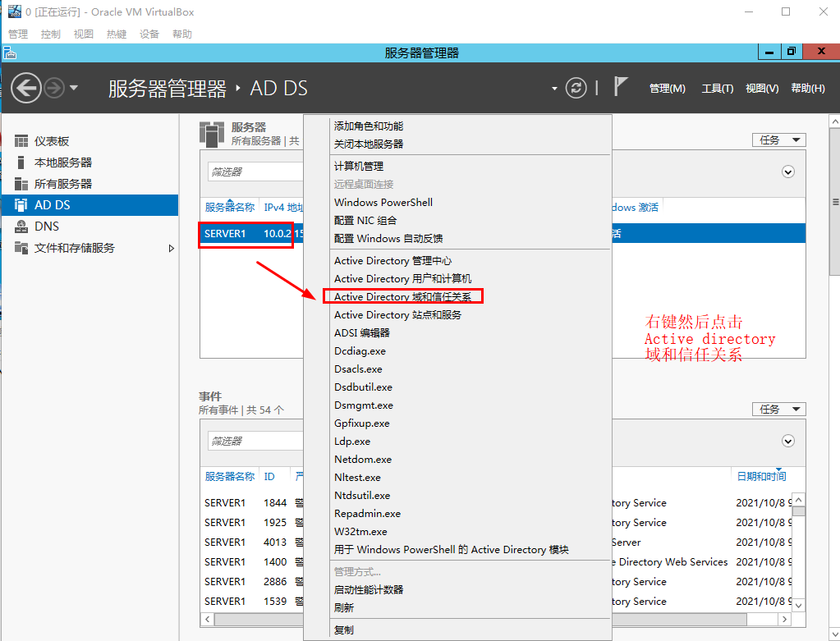Sort by IPv4 地址 column header

coord(283,208)
